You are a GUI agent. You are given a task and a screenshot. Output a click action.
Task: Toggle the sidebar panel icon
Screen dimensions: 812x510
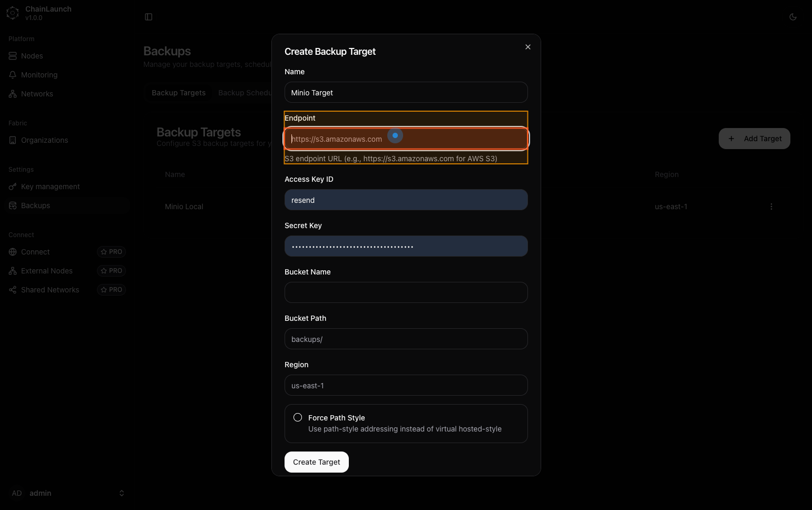click(x=149, y=17)
